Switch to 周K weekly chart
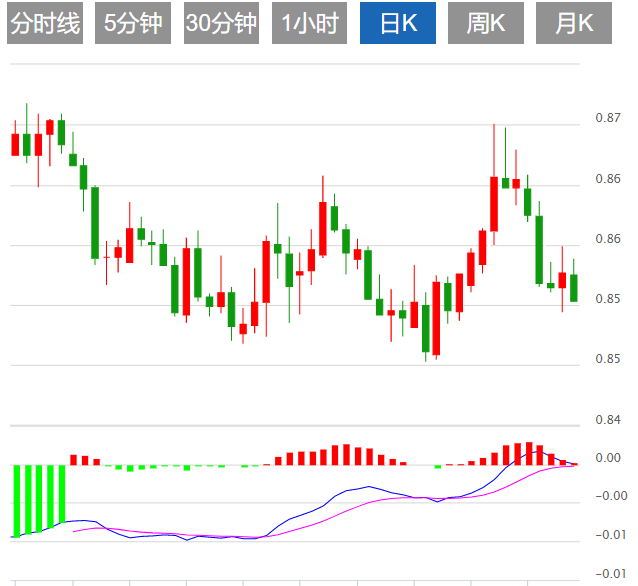This screenshot has height=586, width=638. tap(486, 23)
